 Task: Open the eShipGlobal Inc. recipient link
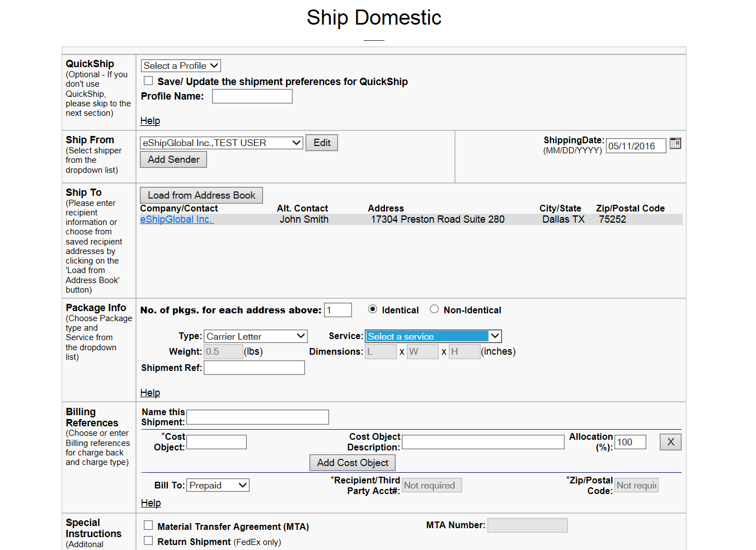click(176, 219)
